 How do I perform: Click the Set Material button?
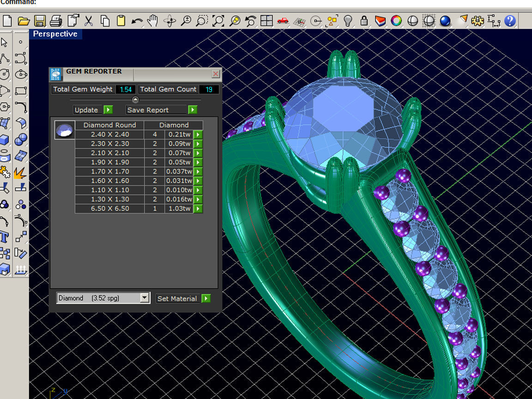183,299
